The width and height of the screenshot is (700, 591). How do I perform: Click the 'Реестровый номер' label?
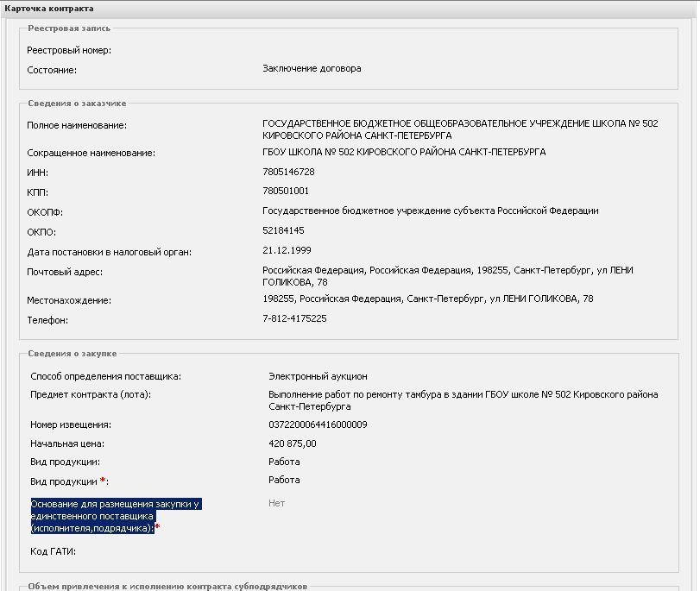point(69,50)
